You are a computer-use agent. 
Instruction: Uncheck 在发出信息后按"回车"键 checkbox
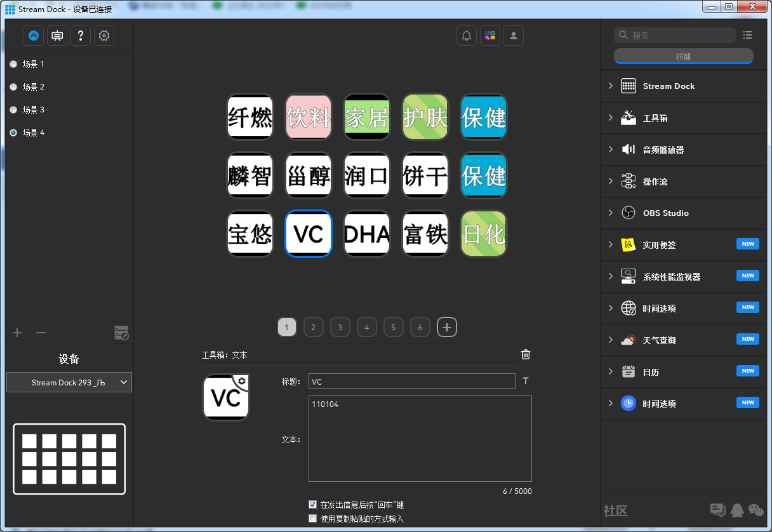[312, 505]
